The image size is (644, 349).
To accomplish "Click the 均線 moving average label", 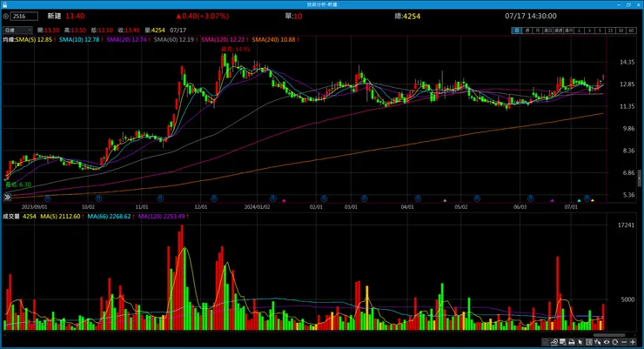I will [x=9, y=39].
